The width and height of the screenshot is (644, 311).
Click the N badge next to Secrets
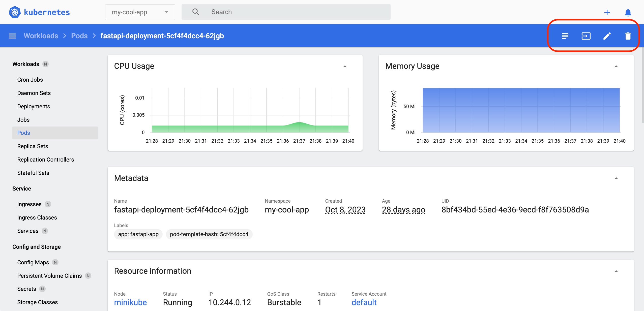pyautogui.click(x=42, y=289)
